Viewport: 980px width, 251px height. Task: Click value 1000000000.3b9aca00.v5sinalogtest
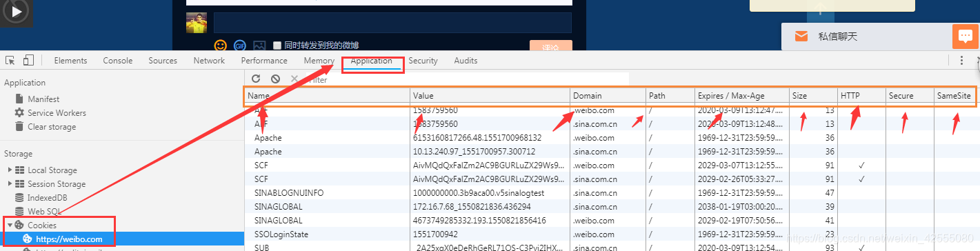(x=479, y=193)
